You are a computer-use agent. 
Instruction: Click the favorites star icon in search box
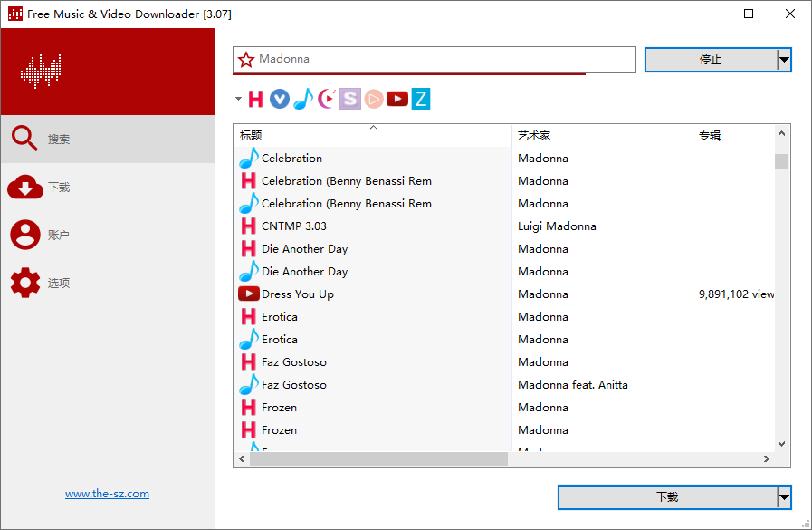pyautogui.click(x=246, y=60)
